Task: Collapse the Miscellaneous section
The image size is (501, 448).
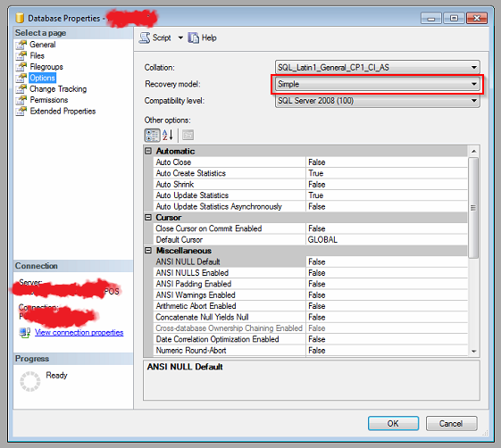Action: pyautogui.click(x=148, y=251)
